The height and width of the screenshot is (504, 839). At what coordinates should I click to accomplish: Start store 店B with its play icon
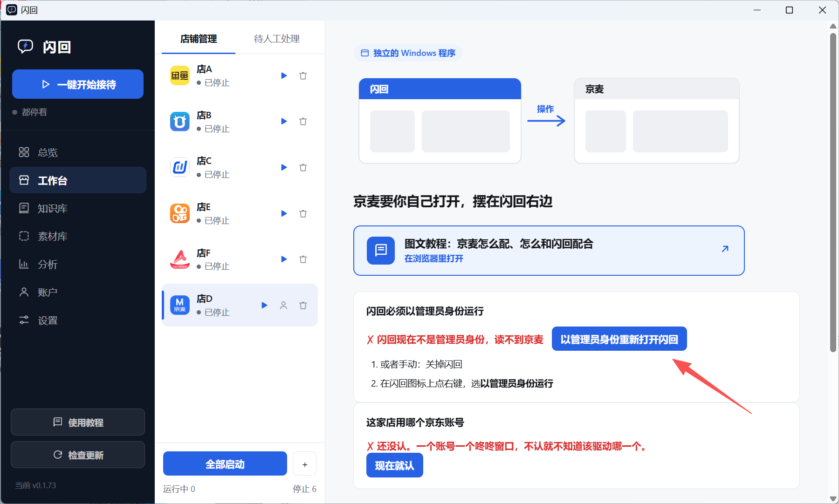click(x=284, y=121)
